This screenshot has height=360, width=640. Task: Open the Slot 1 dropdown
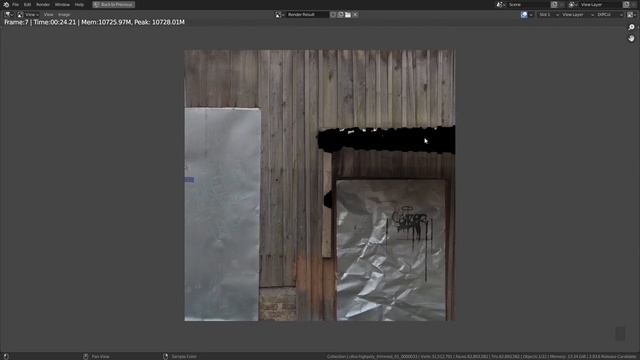pyautogui.click(x=548, y=15)
